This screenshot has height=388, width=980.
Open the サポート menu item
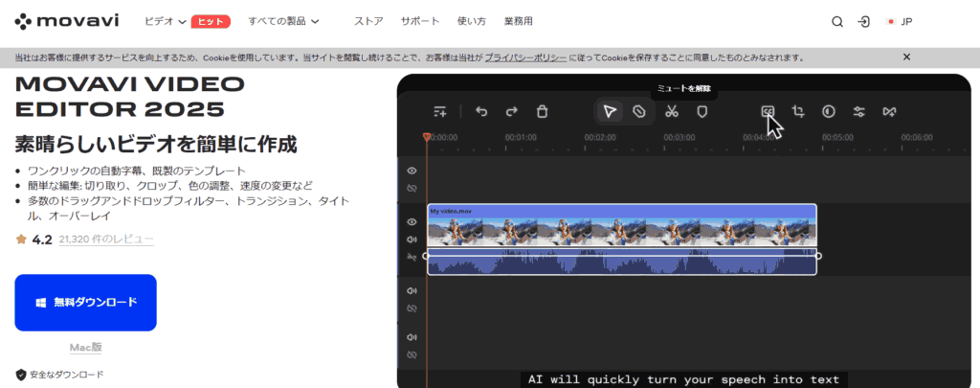(420, 21)
